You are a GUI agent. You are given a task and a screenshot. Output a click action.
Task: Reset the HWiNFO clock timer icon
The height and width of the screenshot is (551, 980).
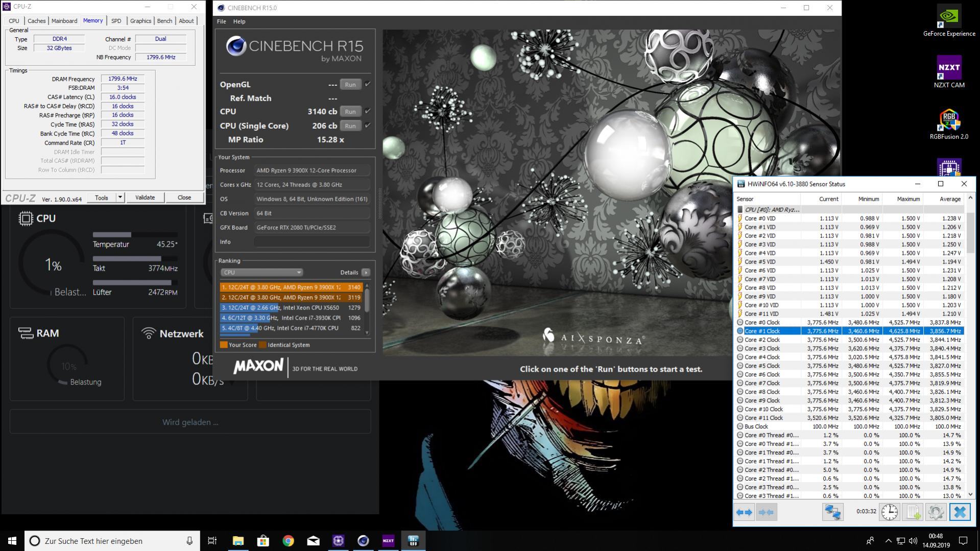tap(889, 512)
